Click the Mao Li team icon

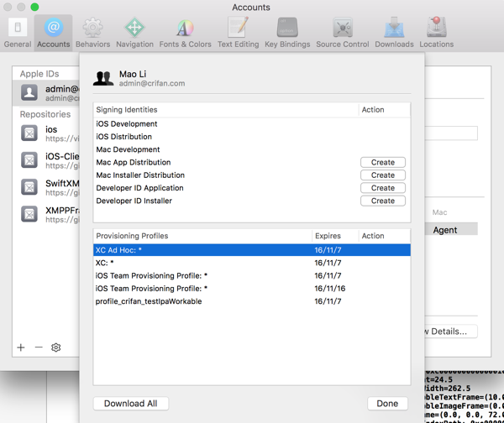[103, 78]
